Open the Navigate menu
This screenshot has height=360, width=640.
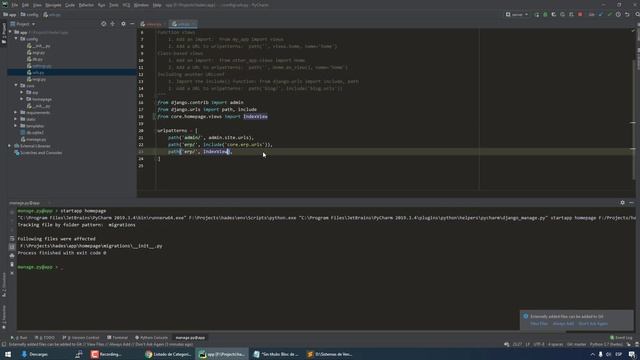coord(53,5)
